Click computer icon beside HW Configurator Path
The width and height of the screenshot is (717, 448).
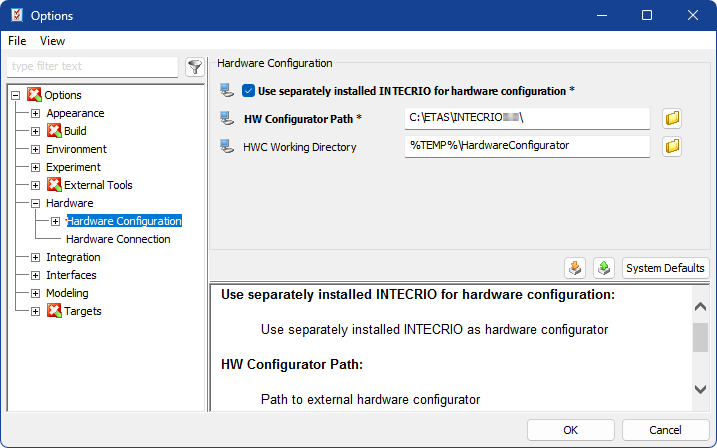227,118
